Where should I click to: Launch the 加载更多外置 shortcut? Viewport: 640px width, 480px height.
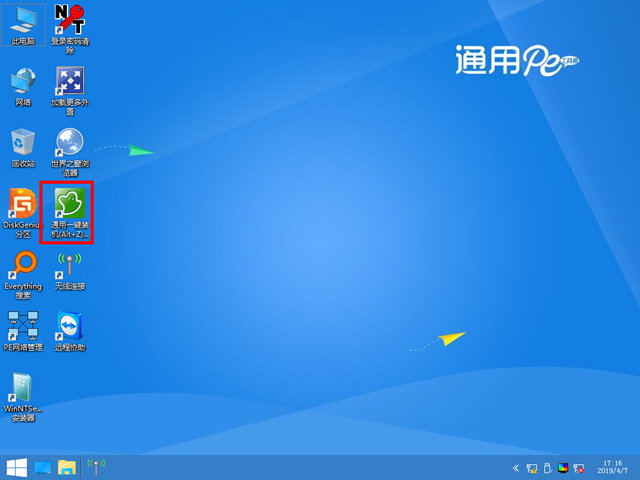(69, 82)
